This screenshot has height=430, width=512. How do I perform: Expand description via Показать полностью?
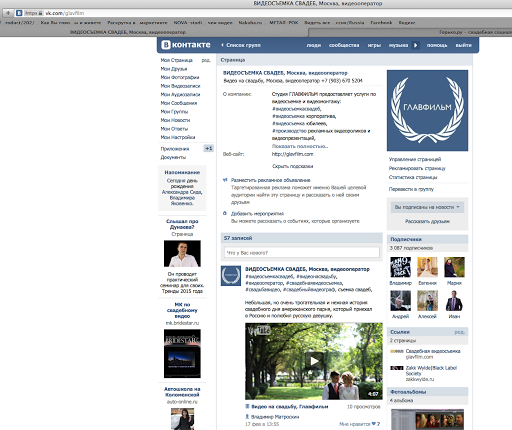(x=300, y=146)
